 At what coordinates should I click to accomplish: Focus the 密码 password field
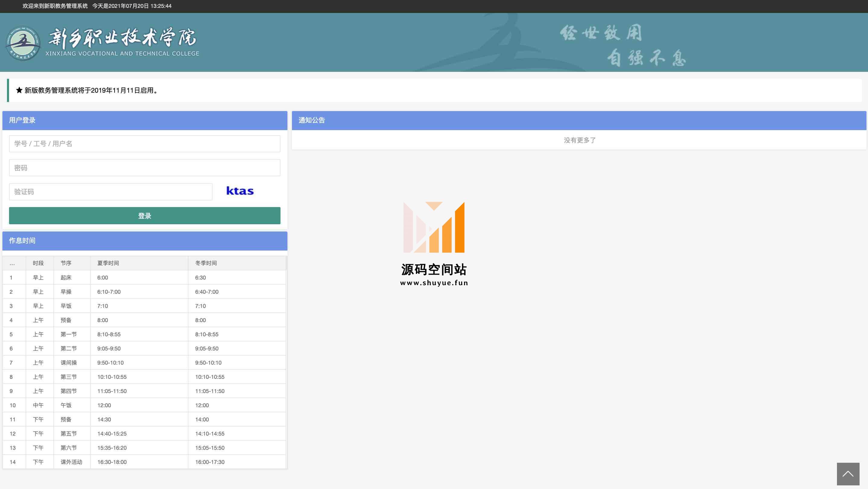click(x=144, y=168)
